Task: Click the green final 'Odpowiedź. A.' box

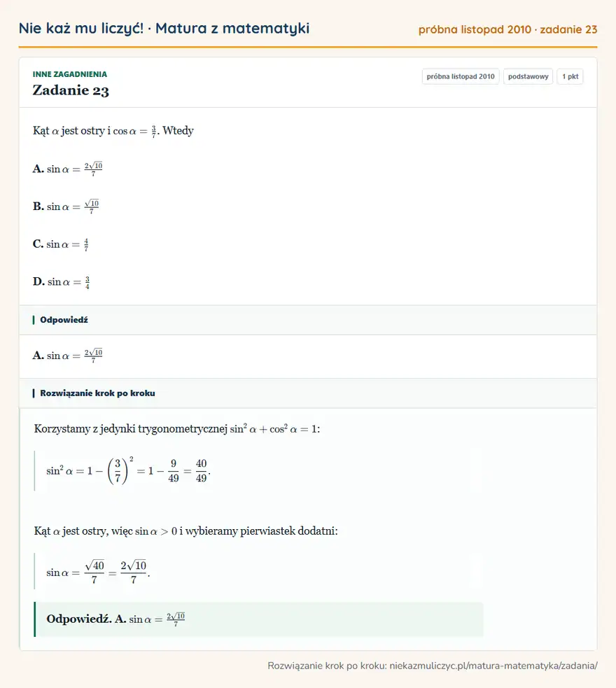Action: 259,619
